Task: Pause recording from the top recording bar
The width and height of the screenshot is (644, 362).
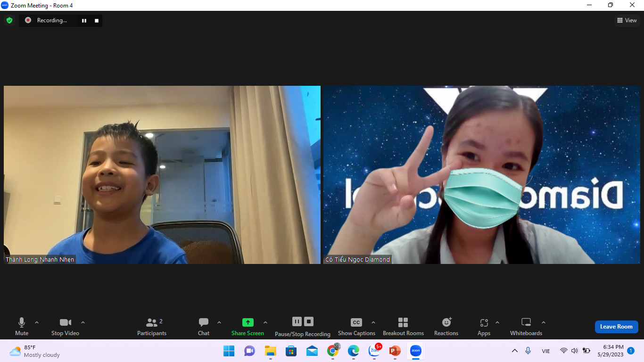Action: pos(84,20)
